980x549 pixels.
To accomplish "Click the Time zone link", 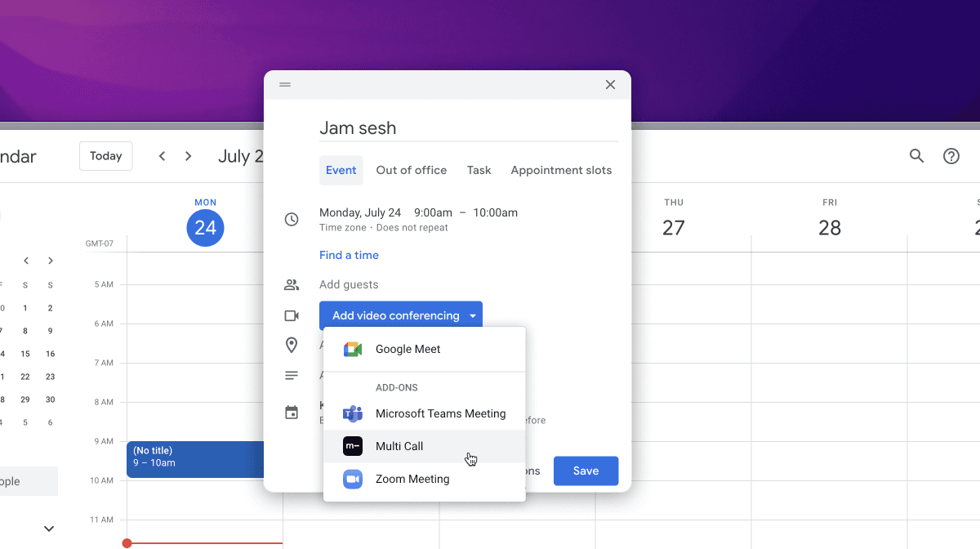I will 343,228.
